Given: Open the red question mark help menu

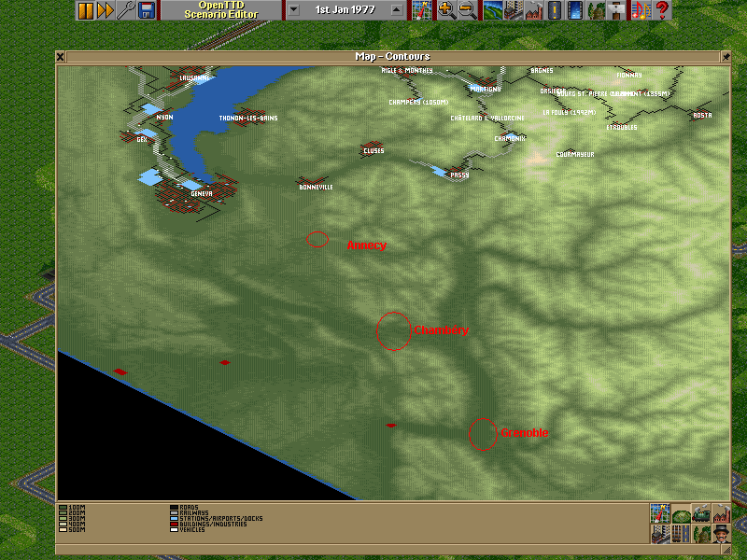Looking at the screenshot, I should [x=662, y=10].
